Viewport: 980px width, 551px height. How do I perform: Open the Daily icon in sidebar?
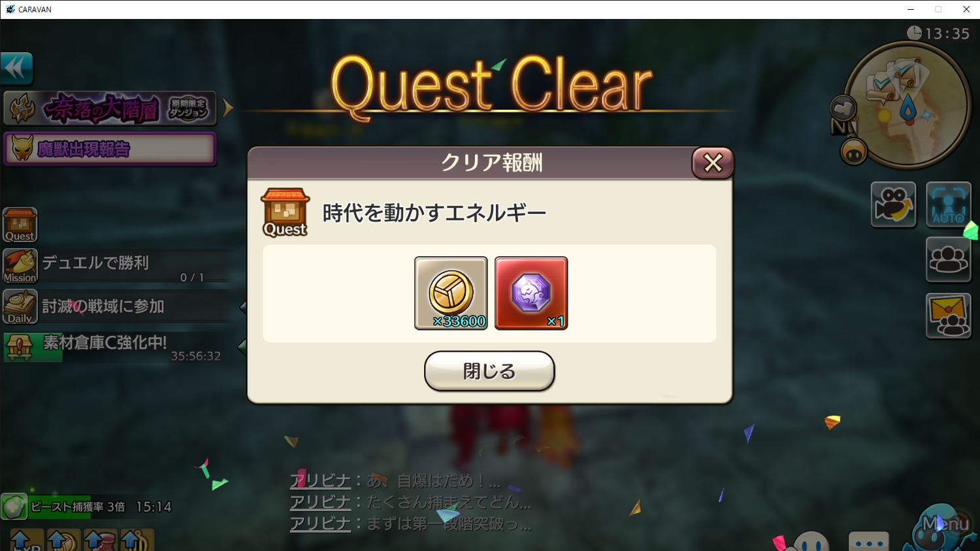(20, 307)
